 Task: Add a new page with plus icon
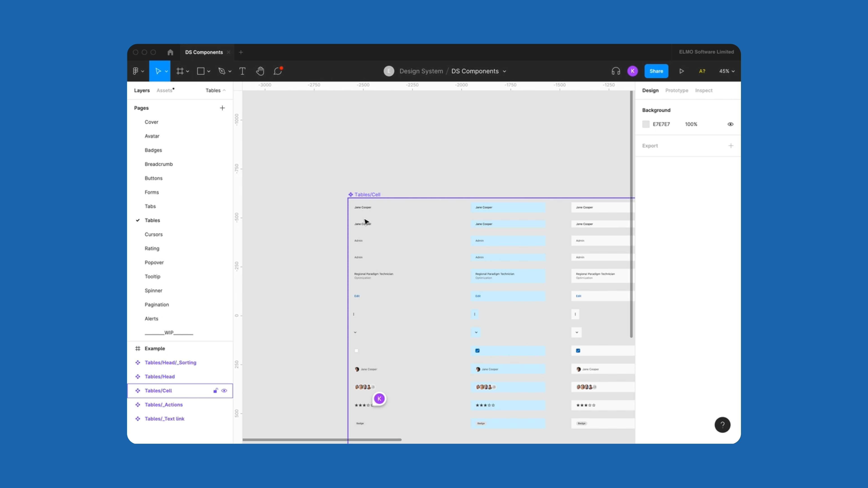pos(222,108)
